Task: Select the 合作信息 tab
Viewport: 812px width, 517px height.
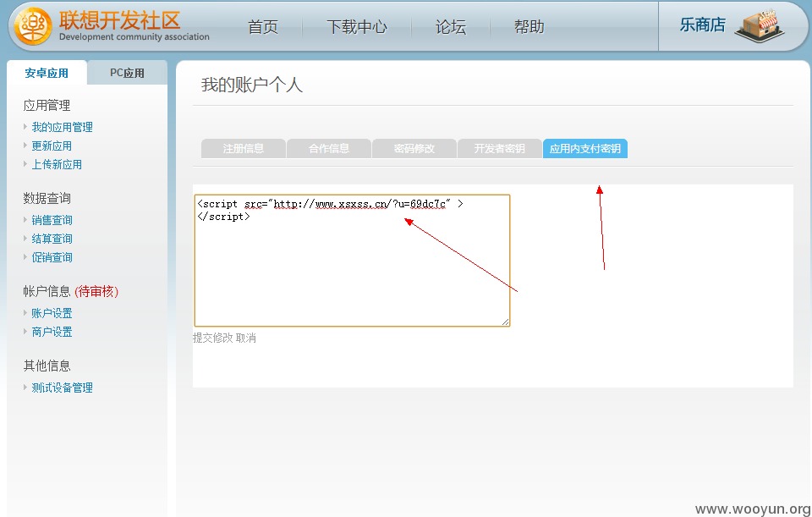Action: [329, 149]
